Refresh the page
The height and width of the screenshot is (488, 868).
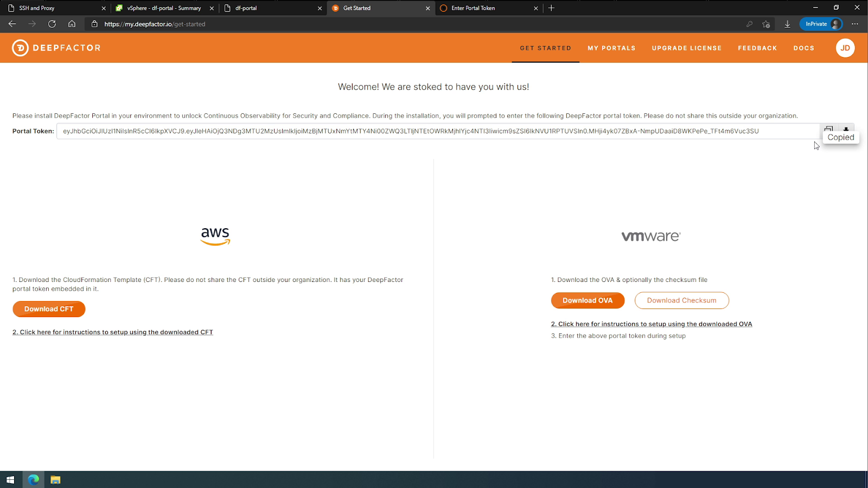tap(52, 24)
